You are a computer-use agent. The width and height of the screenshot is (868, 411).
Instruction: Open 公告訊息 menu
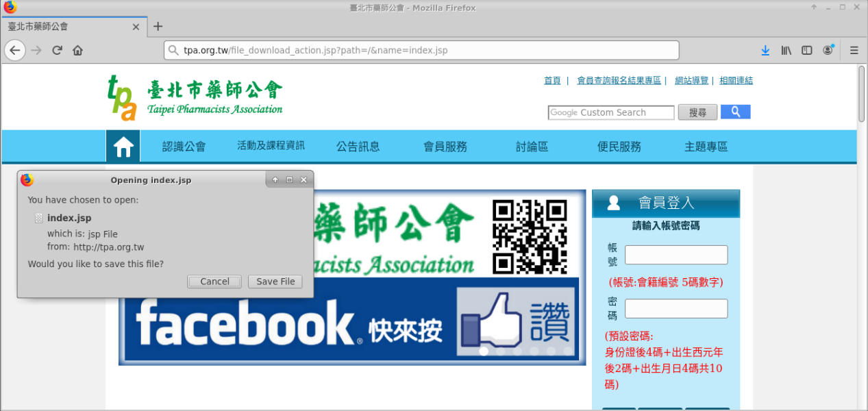point(358,147)
